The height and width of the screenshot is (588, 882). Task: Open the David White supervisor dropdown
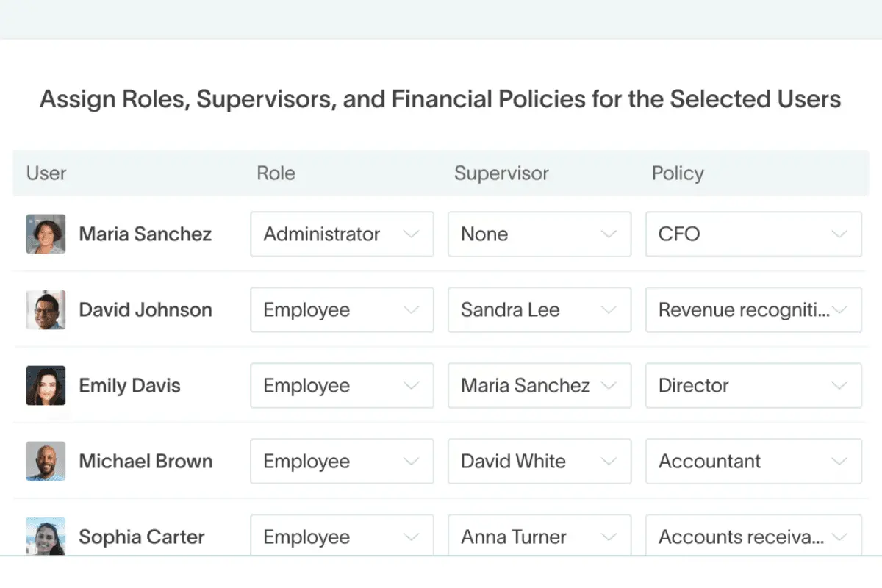pyautogui.click(x=539, y=461)
